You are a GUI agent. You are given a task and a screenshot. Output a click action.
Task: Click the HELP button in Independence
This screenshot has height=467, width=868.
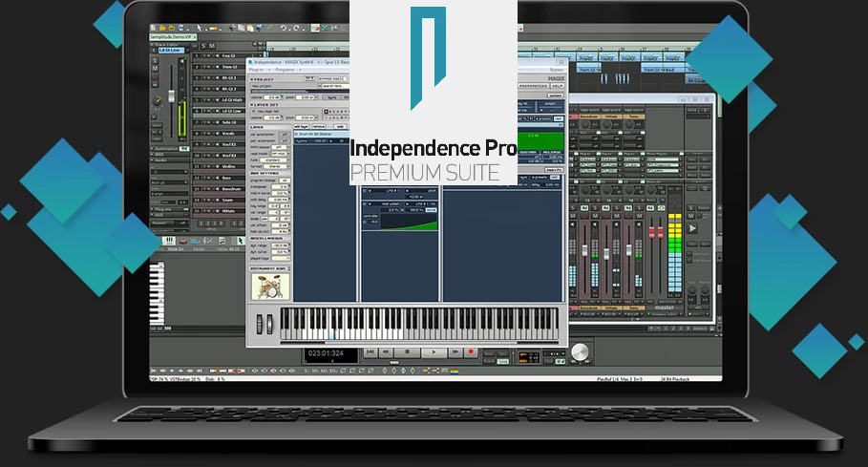coord(557,86)
